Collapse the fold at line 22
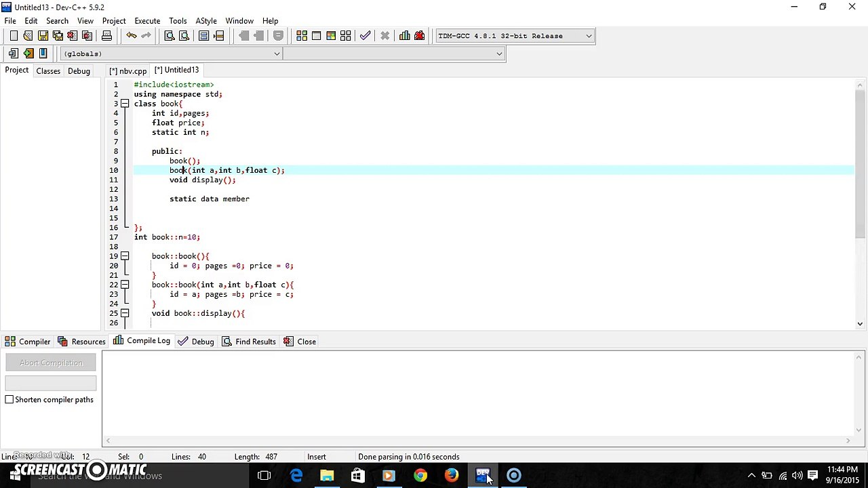The height and width of the screenshot is (488, 868). click(x=125, y=285)
